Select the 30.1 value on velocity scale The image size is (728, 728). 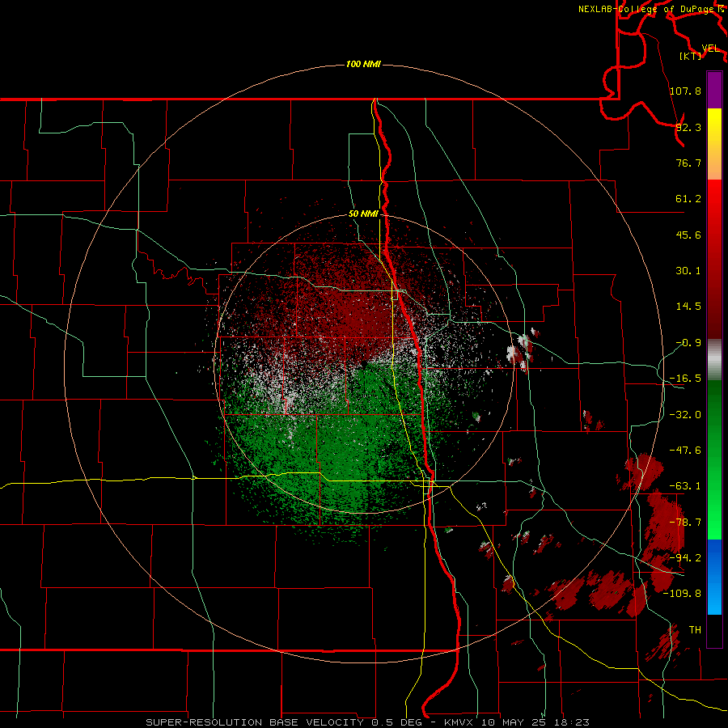coord(688,271)
